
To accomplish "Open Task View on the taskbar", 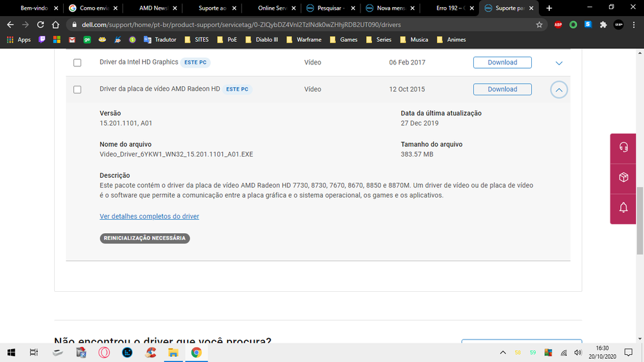I will click(34, 352).
